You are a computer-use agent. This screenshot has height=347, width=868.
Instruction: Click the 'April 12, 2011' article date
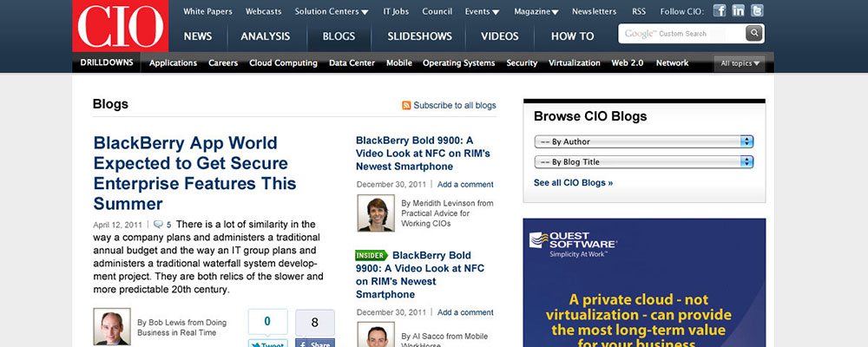pos(117,226)
